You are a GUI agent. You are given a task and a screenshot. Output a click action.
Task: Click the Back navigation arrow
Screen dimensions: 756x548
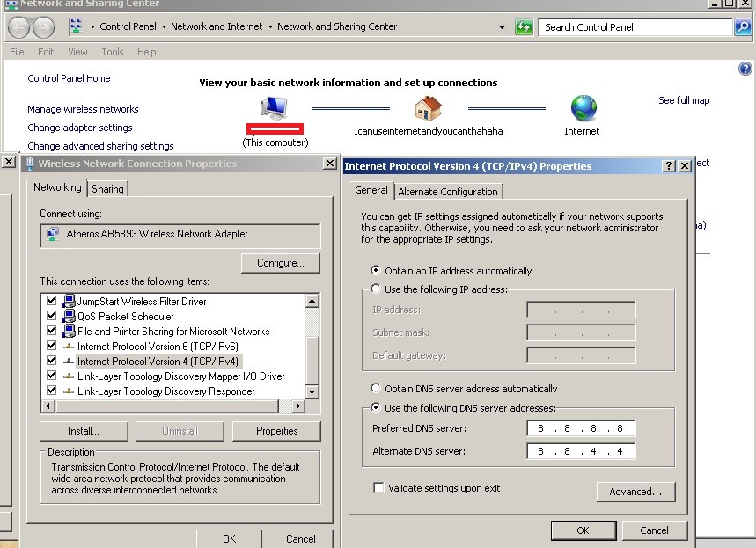19,27
